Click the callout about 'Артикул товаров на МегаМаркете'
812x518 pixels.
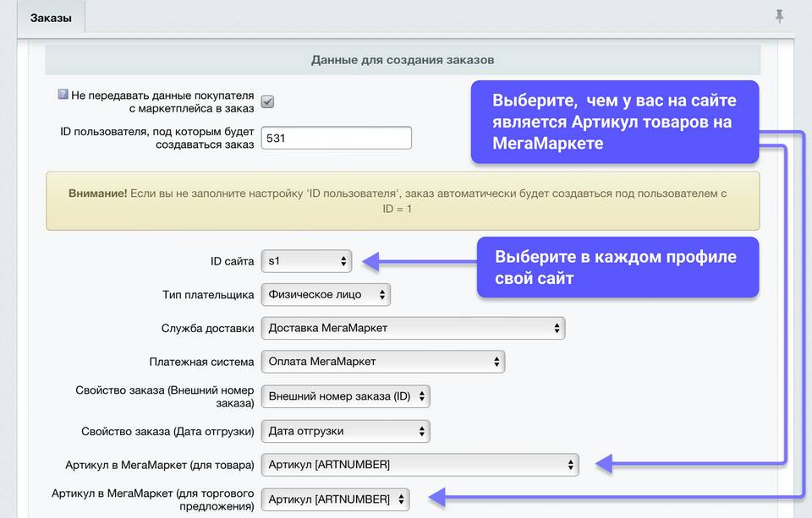(x=614, y=122)
